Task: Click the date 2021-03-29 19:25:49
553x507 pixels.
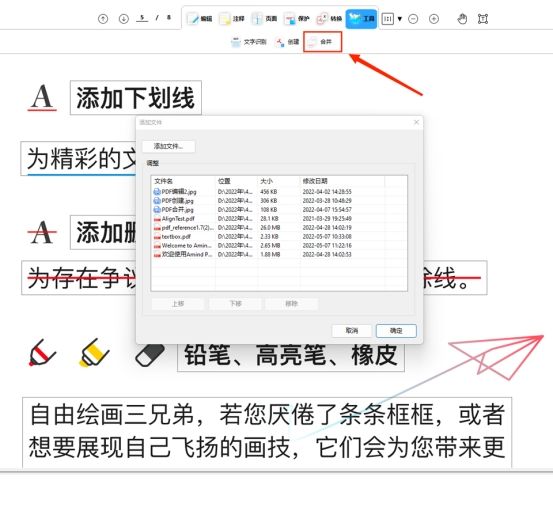Action: pos(327,219)
